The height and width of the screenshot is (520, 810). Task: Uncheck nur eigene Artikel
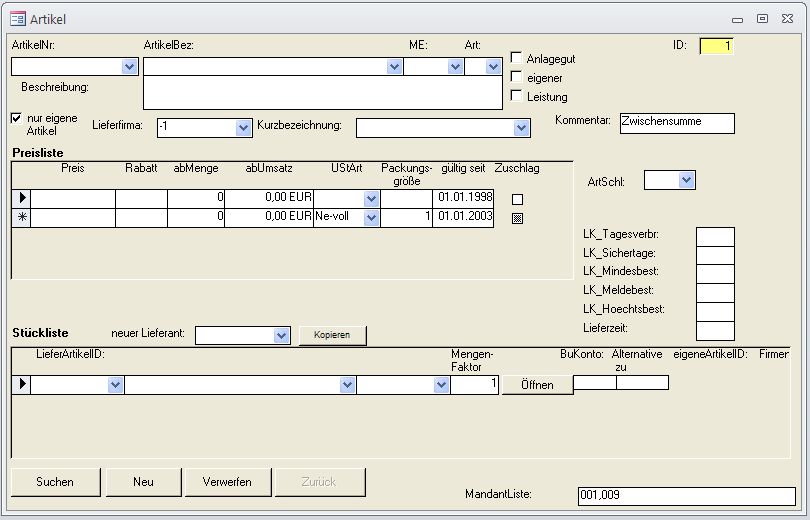[17, 118]
